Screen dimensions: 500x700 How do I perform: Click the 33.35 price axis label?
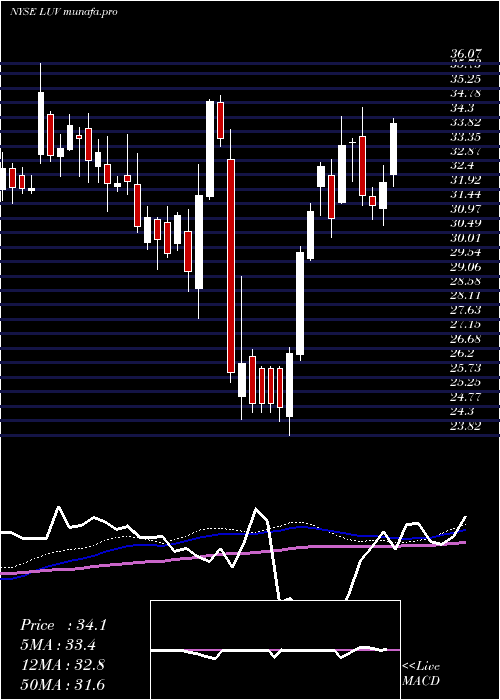466,137
